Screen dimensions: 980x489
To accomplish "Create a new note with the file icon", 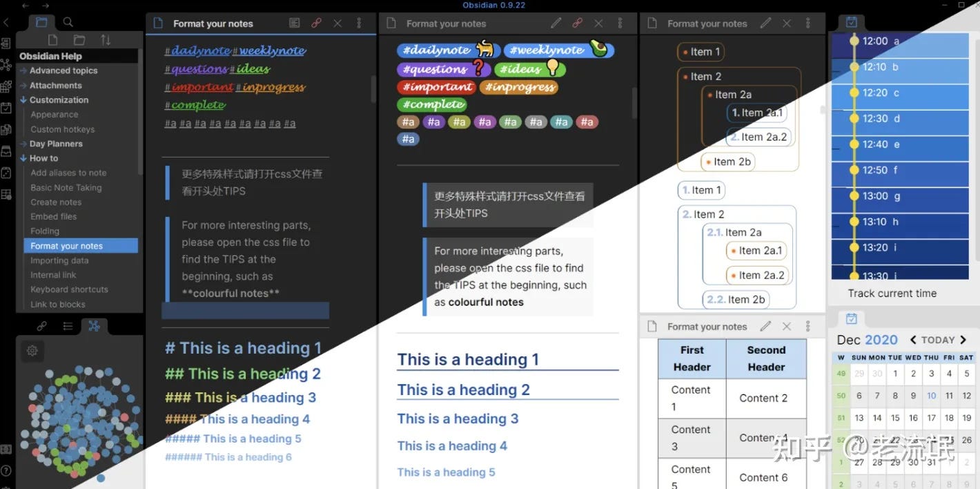I will [x=52, y=40].
